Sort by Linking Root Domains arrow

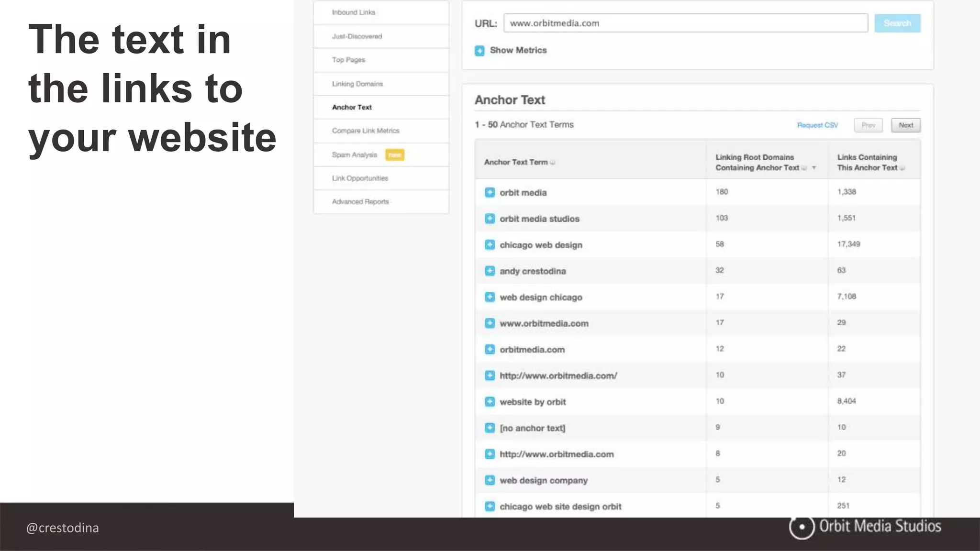(x=813, y=168)
